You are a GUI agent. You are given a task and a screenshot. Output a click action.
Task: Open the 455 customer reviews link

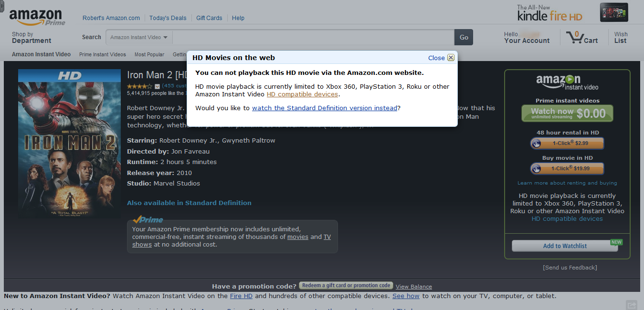click(x=174, y=86)
